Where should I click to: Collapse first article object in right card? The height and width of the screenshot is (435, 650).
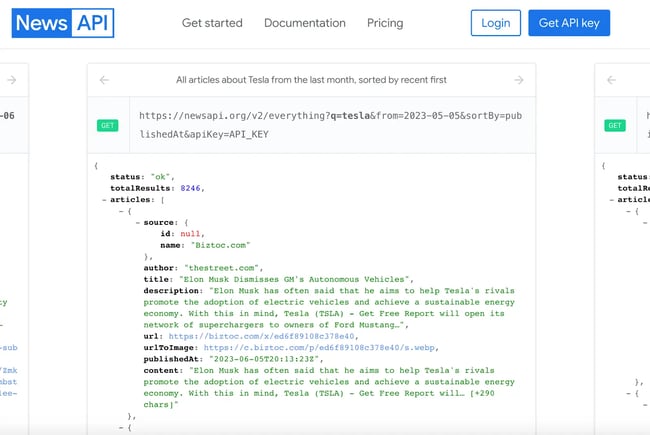[x=628, y=211]
